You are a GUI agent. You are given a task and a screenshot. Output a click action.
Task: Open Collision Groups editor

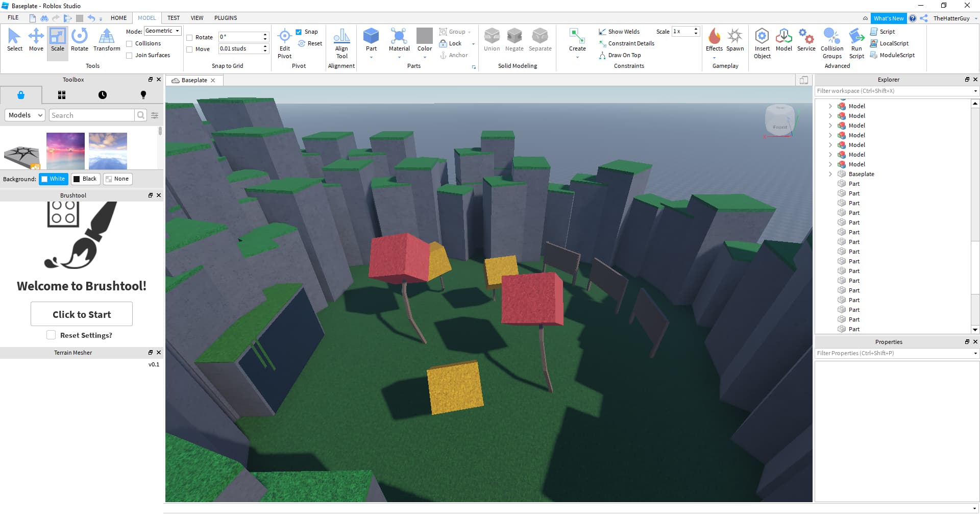tap(832, 43)
